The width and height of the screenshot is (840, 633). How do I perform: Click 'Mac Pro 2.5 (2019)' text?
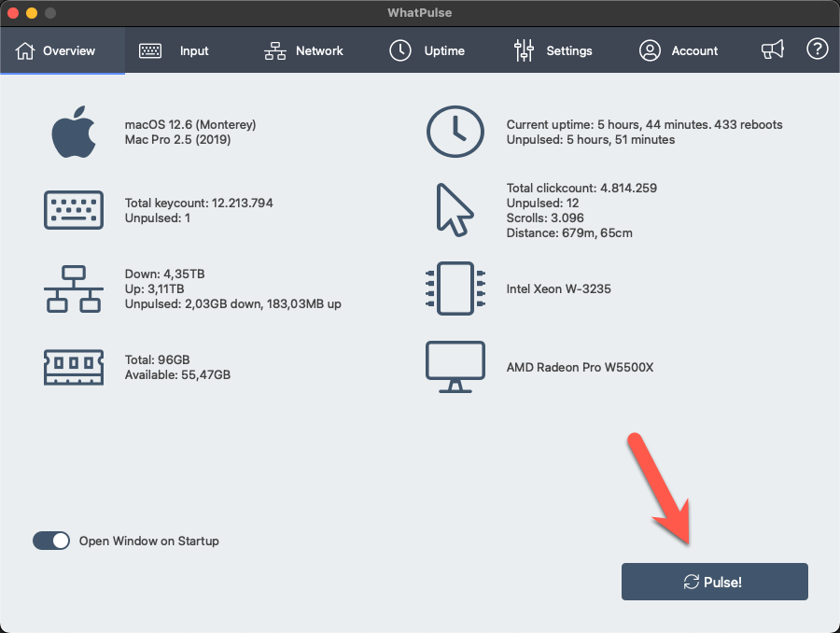tap(178, 139)
